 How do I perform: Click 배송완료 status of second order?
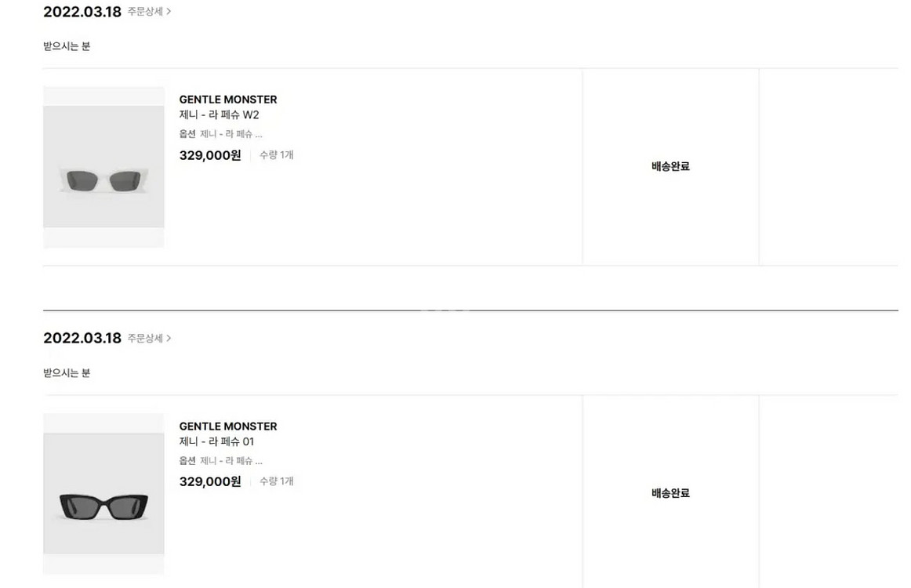point(670,493)
